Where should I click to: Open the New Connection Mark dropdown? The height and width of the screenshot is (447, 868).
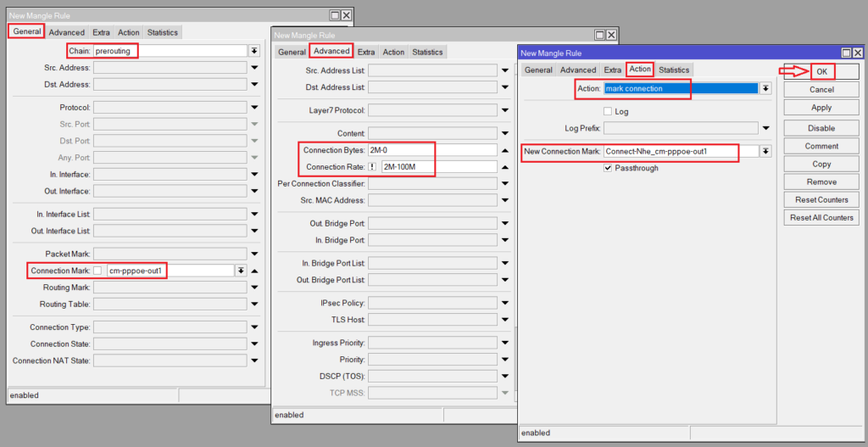pos(765,151)
